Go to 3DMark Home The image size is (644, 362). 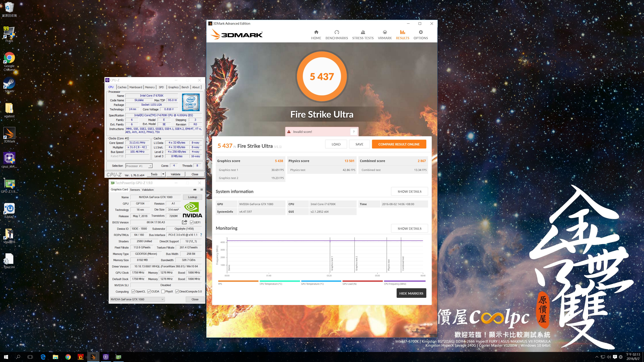(x=316, y=35)
